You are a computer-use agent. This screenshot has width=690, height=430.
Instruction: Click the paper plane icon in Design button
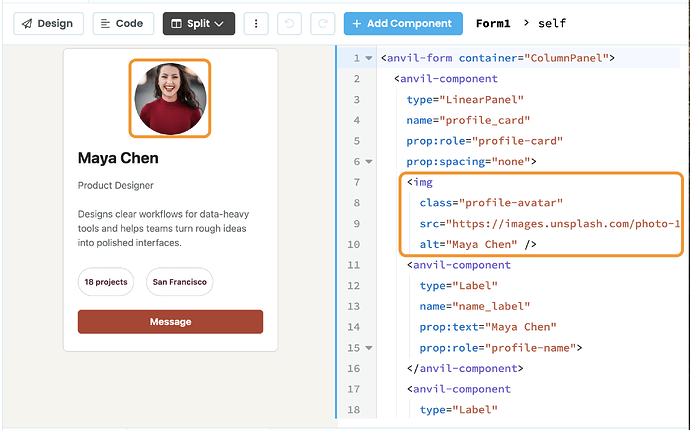click(x=27, y=23)
